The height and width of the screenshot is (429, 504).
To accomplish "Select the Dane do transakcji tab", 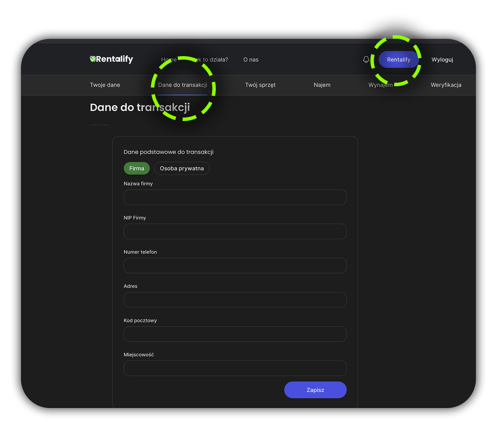I will 182,85.
